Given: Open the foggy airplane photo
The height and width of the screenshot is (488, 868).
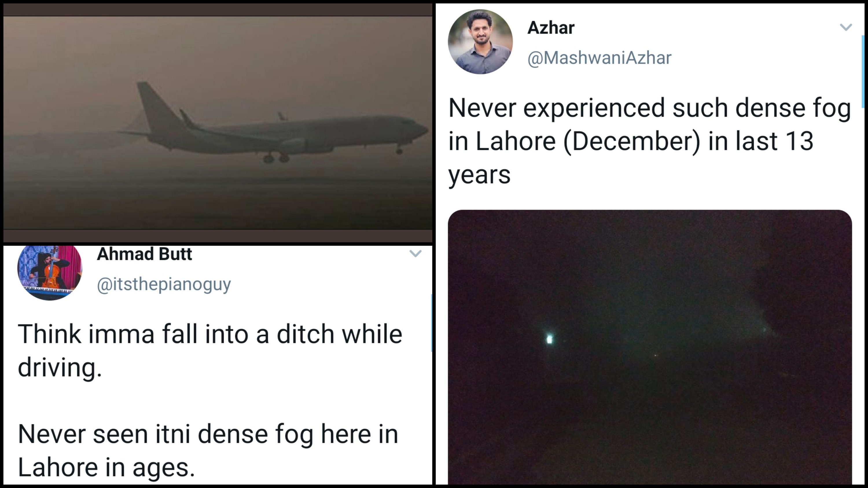Looking at the screenshot, I should click(x=218, y=123).
